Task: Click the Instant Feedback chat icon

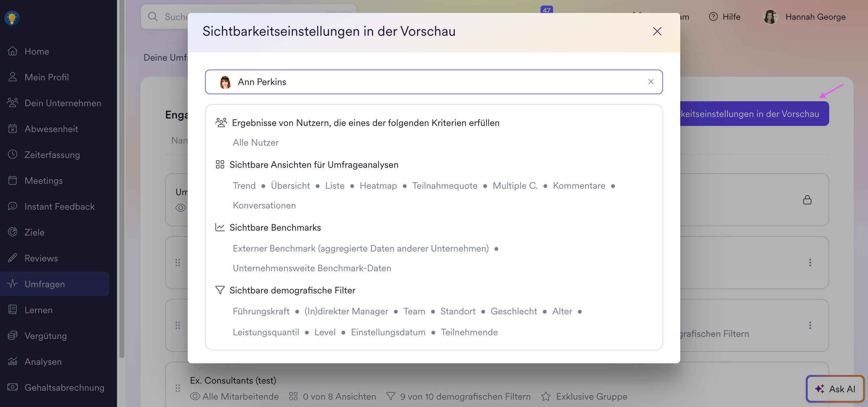Action: (13, 206)
